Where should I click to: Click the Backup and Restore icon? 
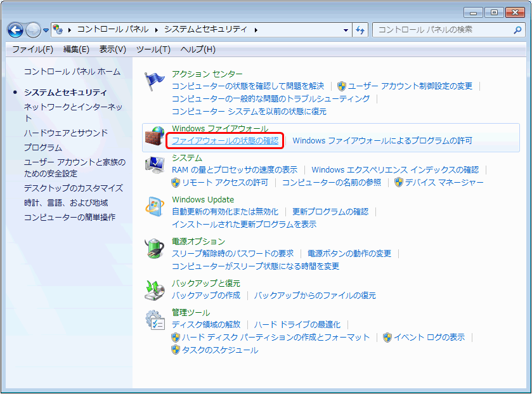click(x=155, y=290)
